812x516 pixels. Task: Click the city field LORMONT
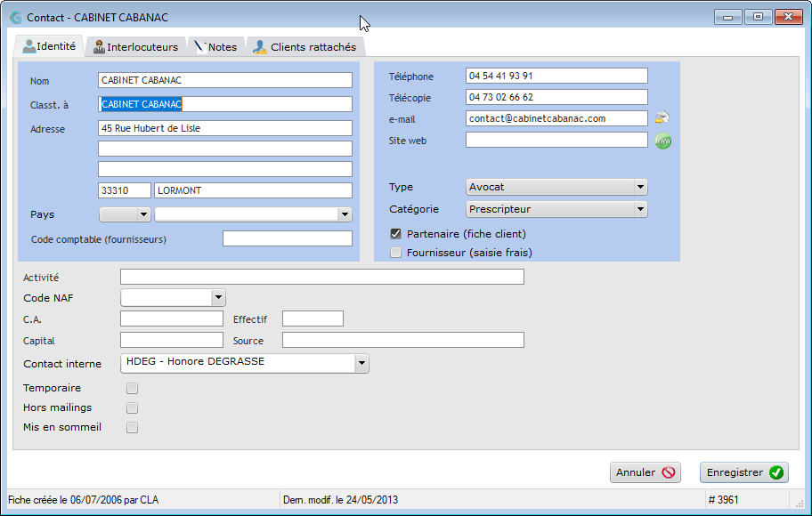click(253, 190)
